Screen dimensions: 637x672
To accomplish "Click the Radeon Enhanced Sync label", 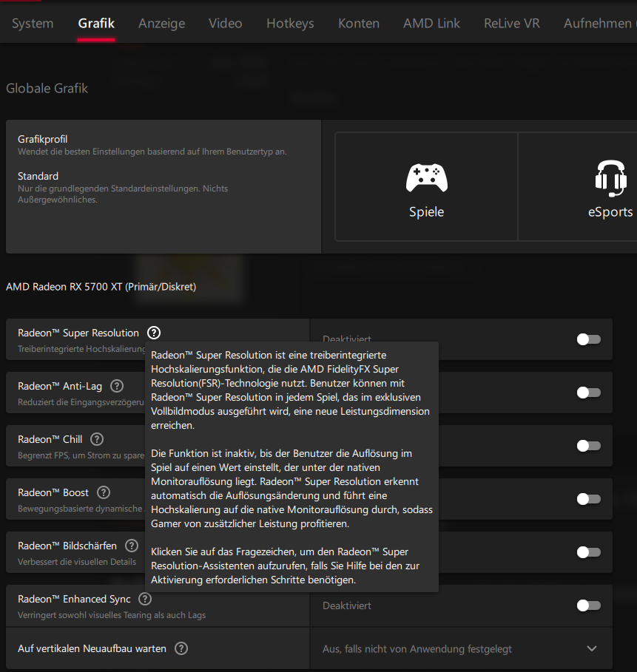I will click(x=74, y=599).
